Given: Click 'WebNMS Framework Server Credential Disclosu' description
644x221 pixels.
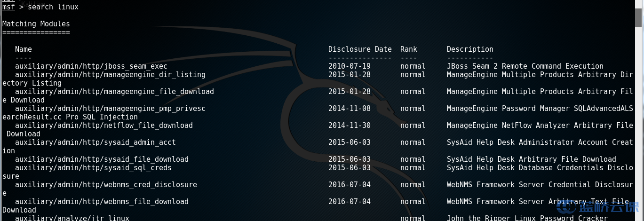Looking at the screenshot, I should pyautogui.click(x=540, y=185).
